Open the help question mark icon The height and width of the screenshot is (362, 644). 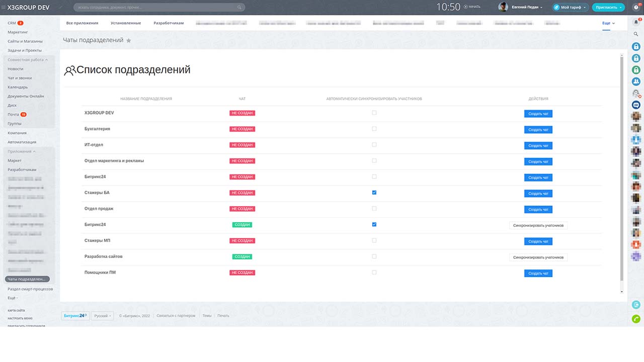tap(636, 7)
